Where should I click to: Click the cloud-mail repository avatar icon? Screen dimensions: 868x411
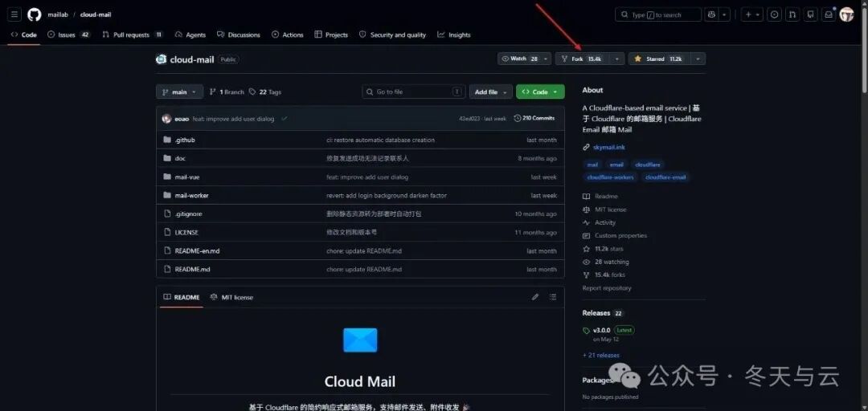pos(161,59)
